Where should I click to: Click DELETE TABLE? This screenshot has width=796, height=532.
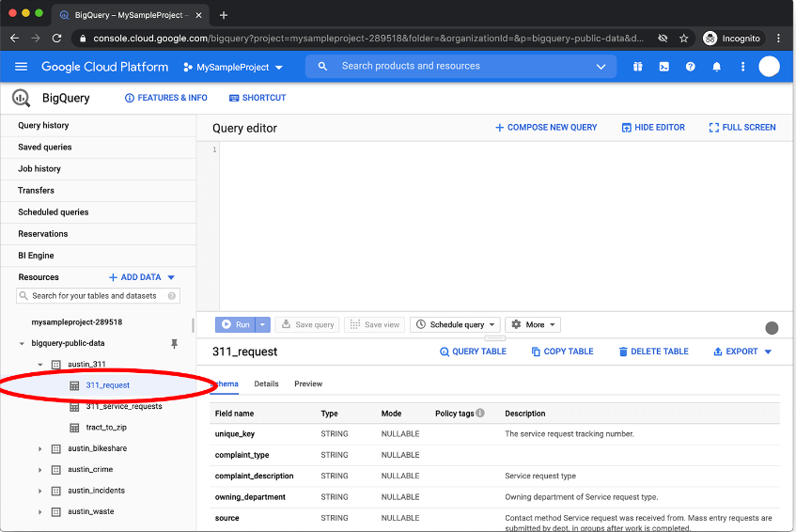point(653,352)
